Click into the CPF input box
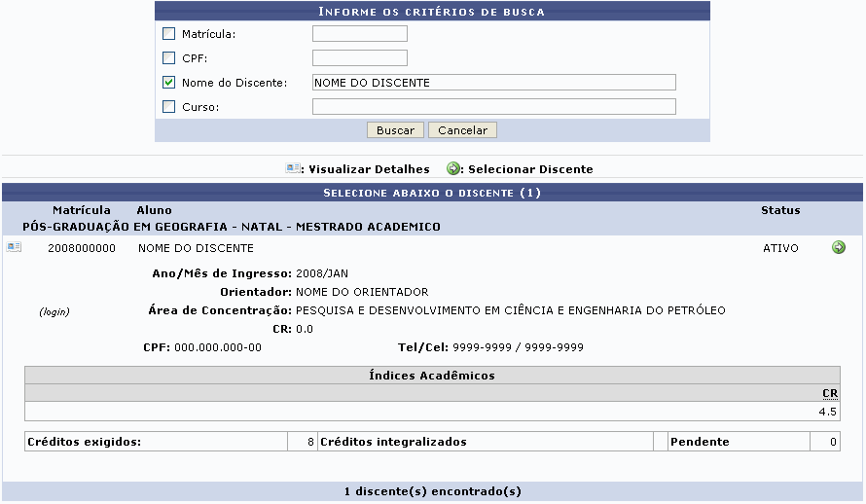866x504 pixels. (x=359, y=58)
